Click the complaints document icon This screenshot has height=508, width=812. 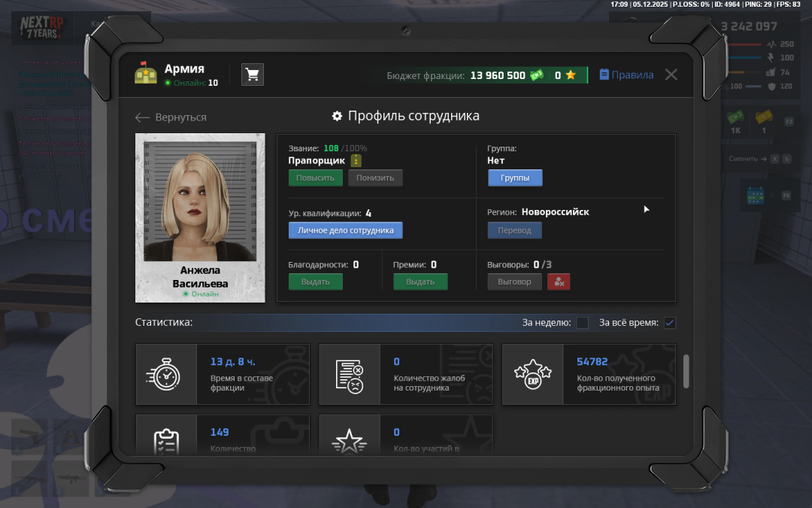[x=350, y=375]
